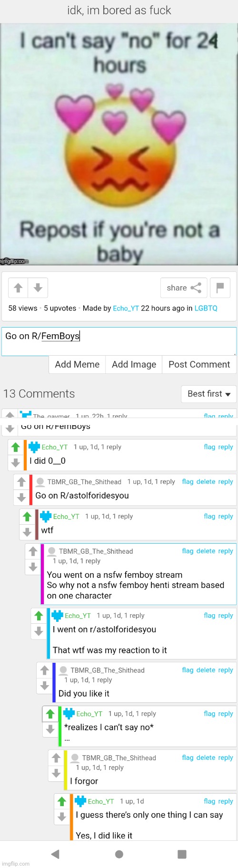Downvote the meme with the down arrow
Viewport: 238px width, 868px height.
coord(38,288)
